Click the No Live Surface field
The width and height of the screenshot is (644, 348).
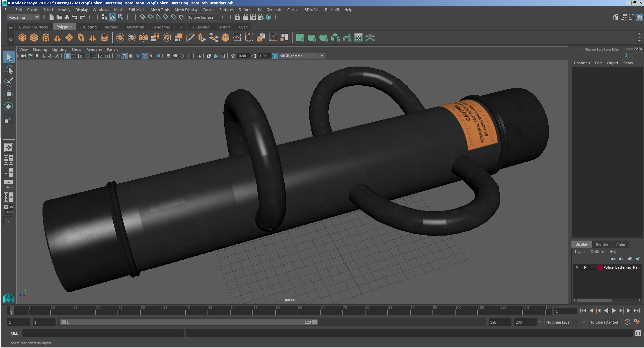click(202, 17)
